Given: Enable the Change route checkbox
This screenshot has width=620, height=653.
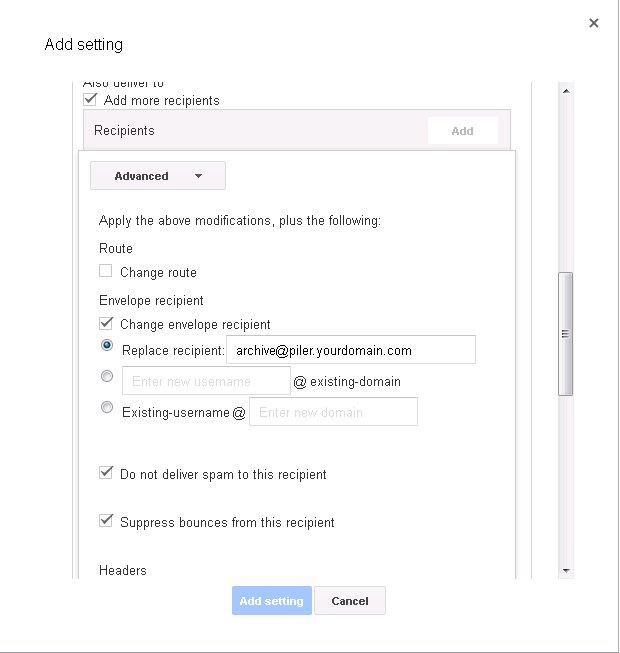Looking at the screenshot, I should (x=106, y=271).
